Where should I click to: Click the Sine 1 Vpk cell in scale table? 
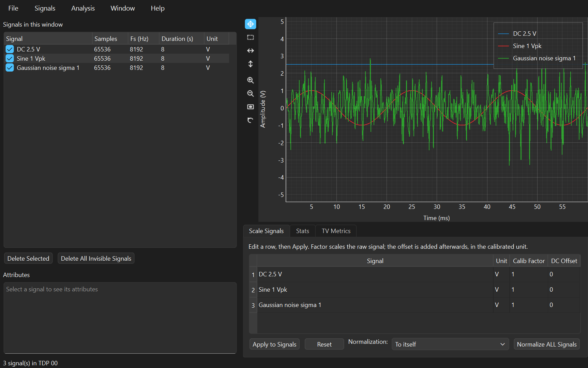click(x=375, y=290)
